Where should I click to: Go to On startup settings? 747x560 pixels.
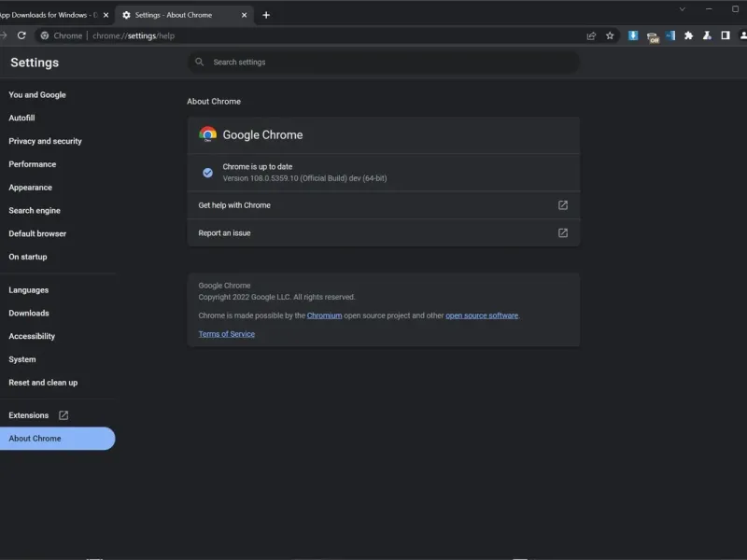(x=28, y=257)
